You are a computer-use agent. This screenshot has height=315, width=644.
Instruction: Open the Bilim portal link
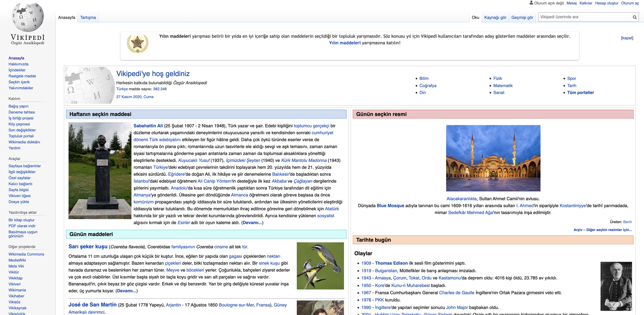pyautogui.click(x=424, y=78)
